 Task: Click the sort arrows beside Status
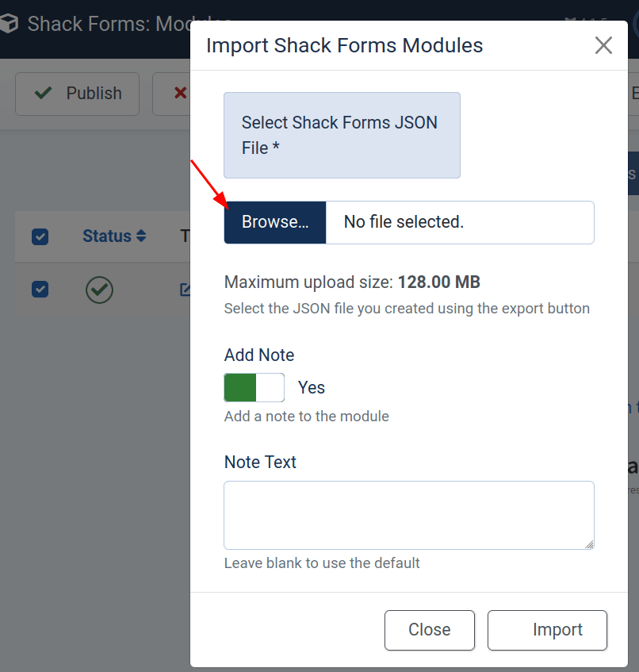(x=141, y=236)
